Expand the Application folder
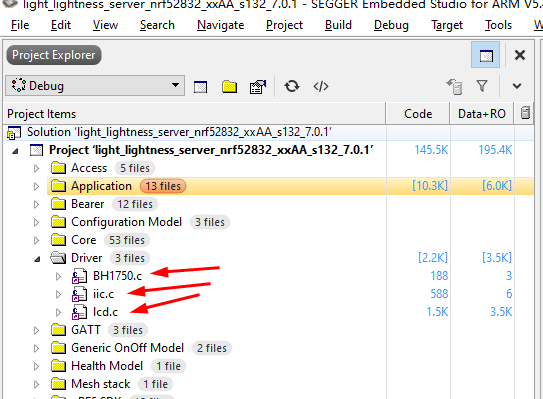Viewport: 543px width, 399px height. click(x=36, y=186)
